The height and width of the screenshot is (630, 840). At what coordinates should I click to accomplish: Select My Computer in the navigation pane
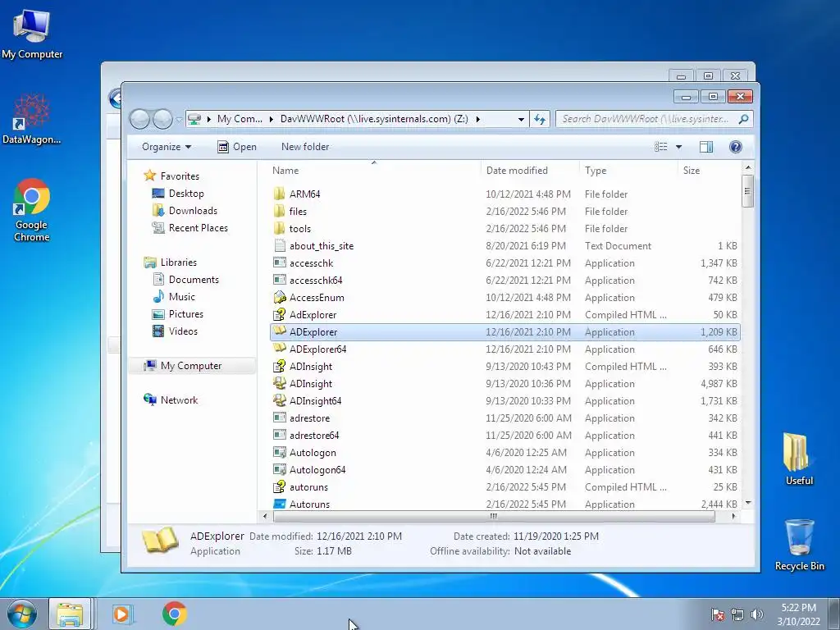click(190, 366)
